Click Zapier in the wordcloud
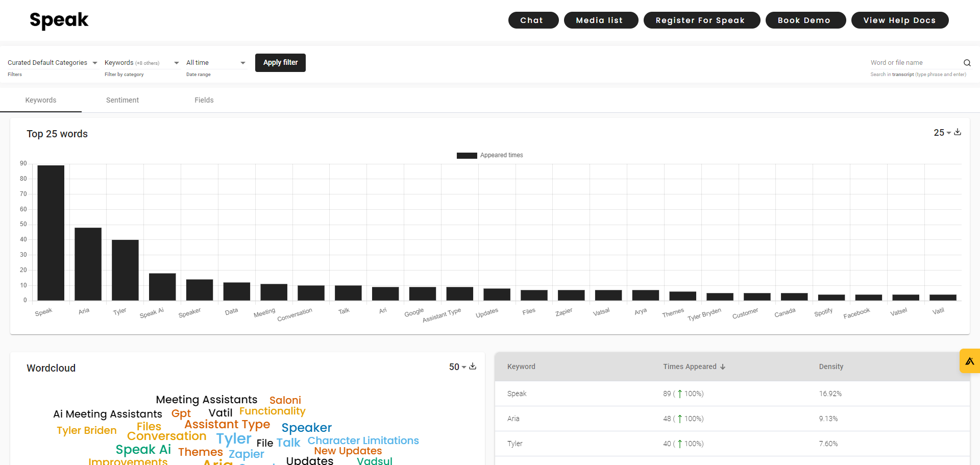The width and height of the screenshot is (980, 465). (x=247, y=454)
